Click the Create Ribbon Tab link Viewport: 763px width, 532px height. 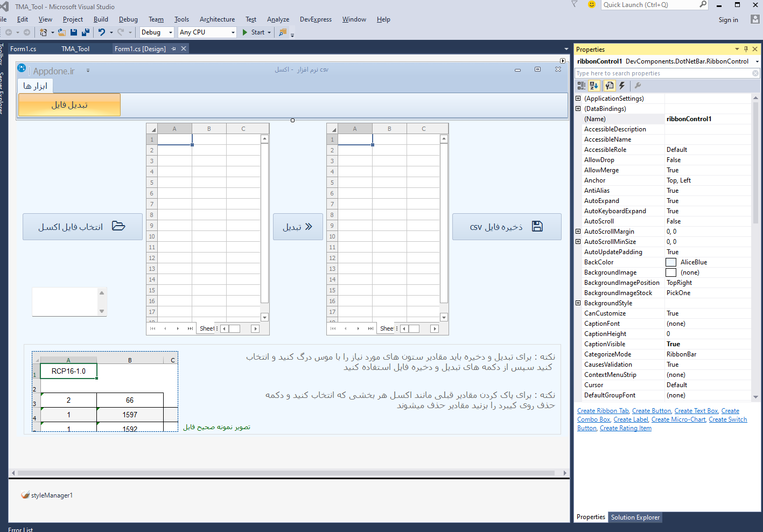tap(603, 411)
